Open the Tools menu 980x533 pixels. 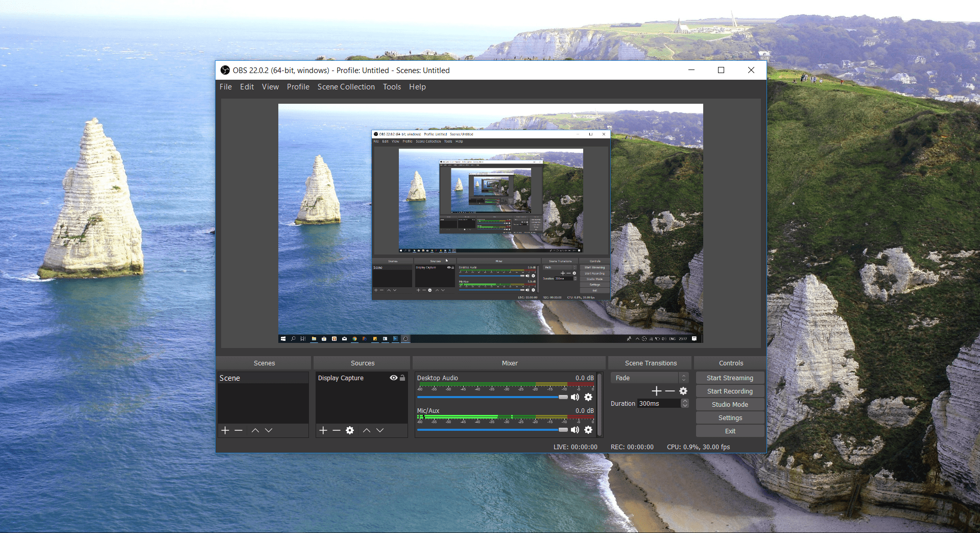pos(392,87)
